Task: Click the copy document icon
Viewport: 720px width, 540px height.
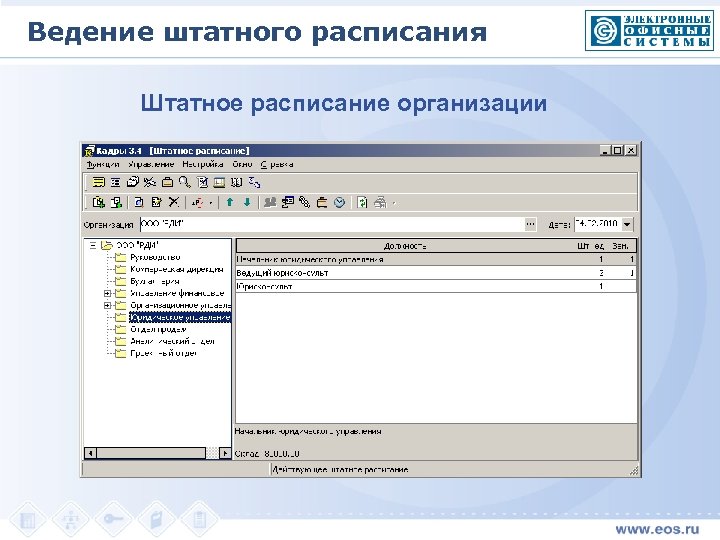Action: point(139,202)
